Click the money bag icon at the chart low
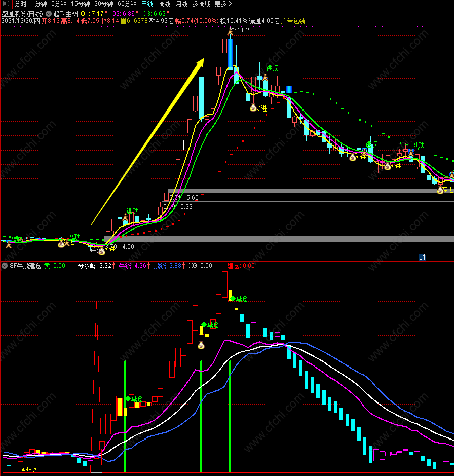 coord(102,251)
